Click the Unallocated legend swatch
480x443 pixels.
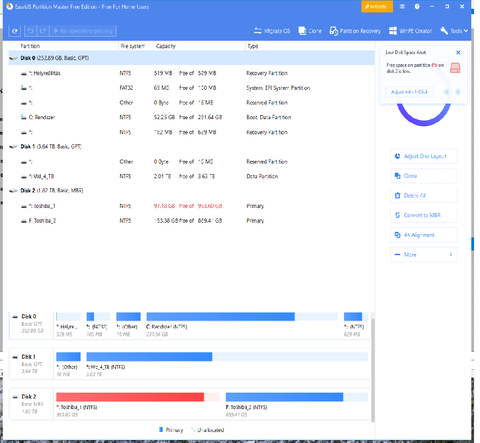pos(193,430)
